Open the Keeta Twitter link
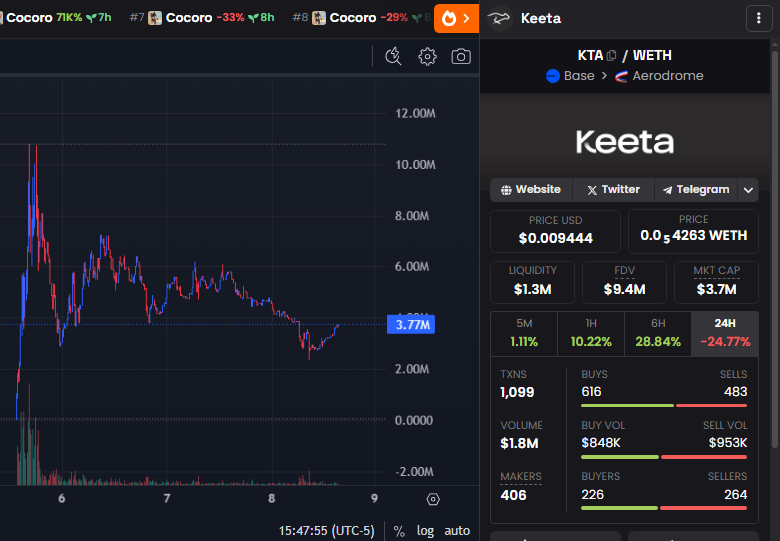The width and height of the screenshot is (780, 541). (x=613, y=189)
